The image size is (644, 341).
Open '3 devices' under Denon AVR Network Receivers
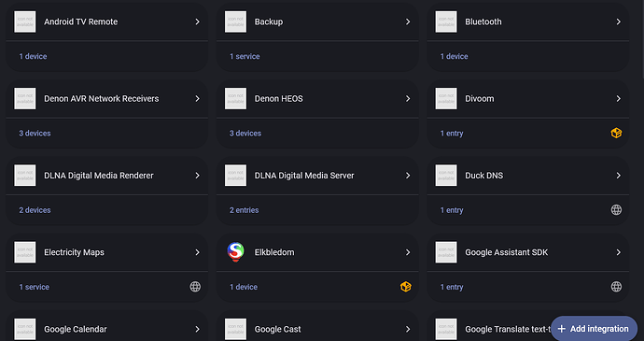click(35, 134)
